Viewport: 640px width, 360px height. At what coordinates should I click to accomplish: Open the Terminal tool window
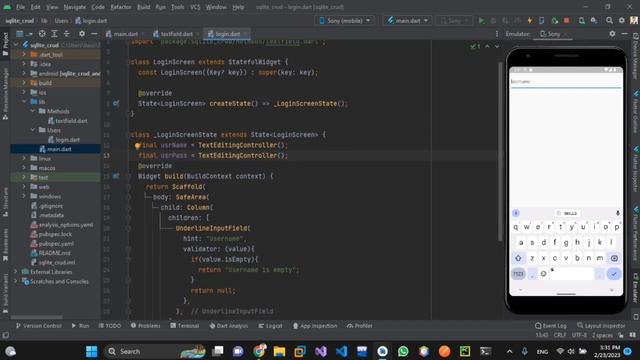(x=184, y=326)
